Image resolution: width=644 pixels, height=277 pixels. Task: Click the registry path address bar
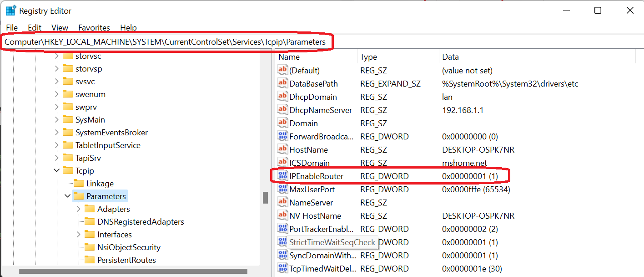coord(322,42)
